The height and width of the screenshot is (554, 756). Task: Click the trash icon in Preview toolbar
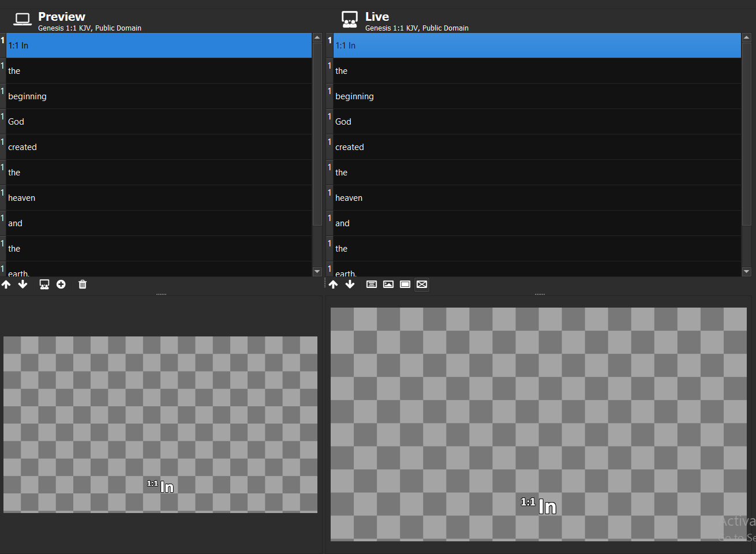83,285
